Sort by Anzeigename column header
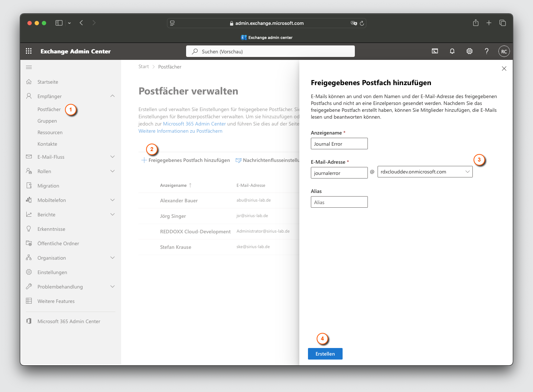Screen dimensions: 533x392 click(176, 185)
